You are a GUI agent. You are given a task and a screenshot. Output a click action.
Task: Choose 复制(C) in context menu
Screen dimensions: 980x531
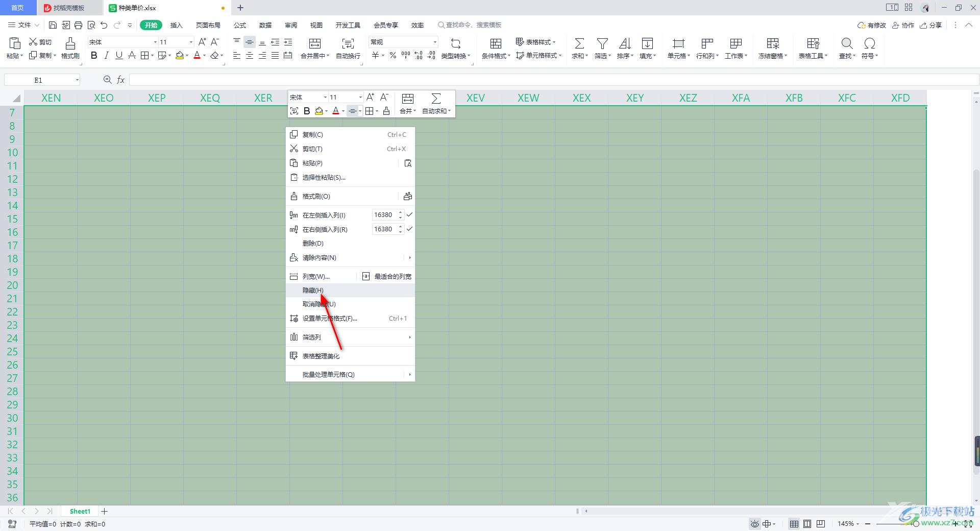pos(350,135)
